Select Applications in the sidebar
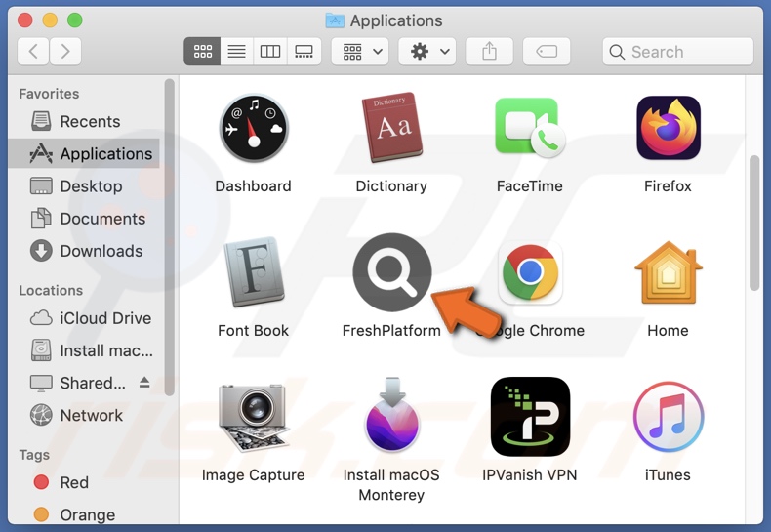 (84, 154)
